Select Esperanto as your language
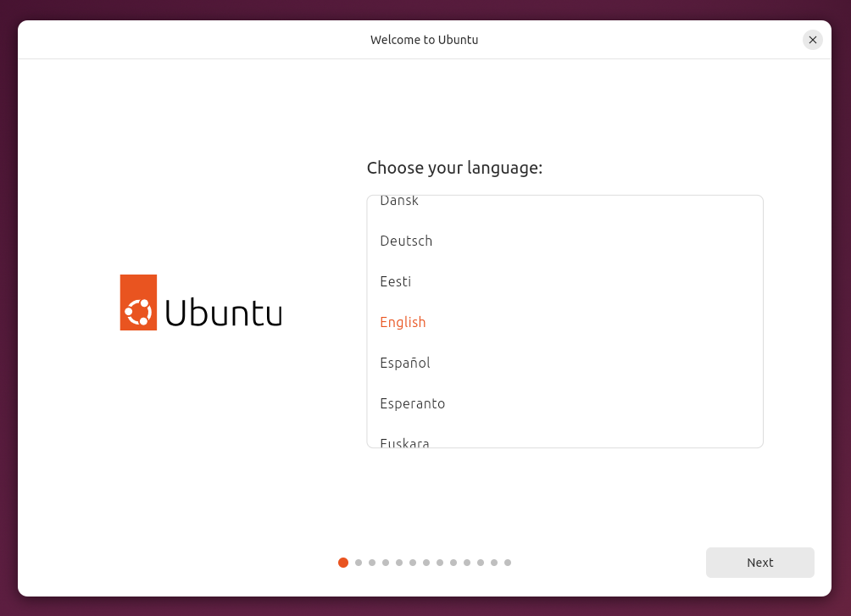851x616 pixels. click(x=412, y=403)
